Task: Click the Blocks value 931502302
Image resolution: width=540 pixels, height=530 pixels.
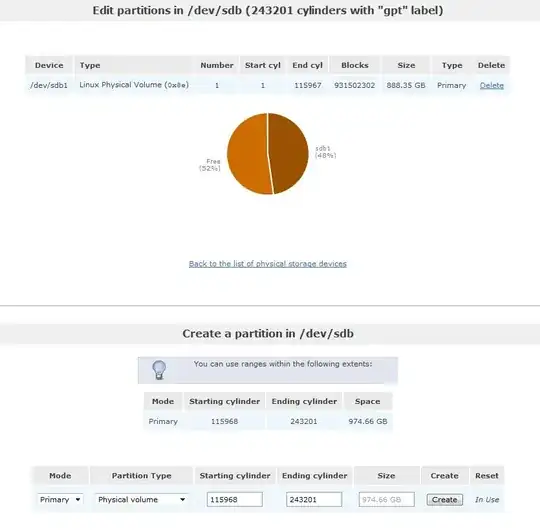Action: (x=354, y=85)
